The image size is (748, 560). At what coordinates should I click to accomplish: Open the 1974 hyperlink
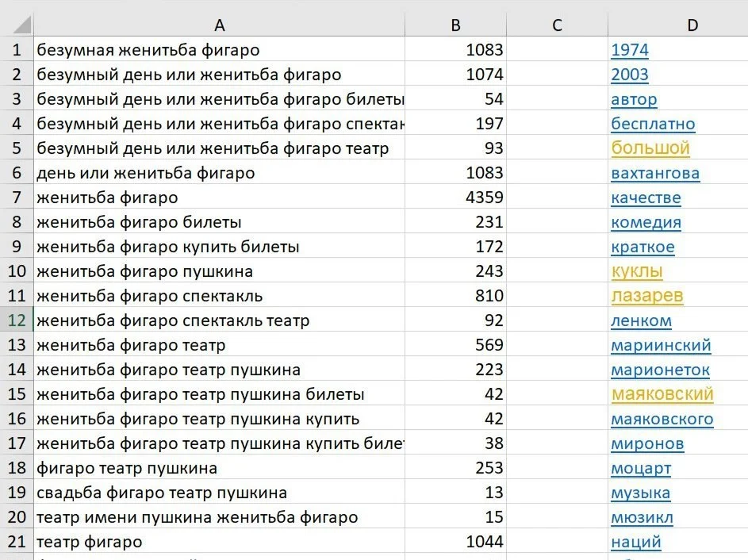pos(630,50)
